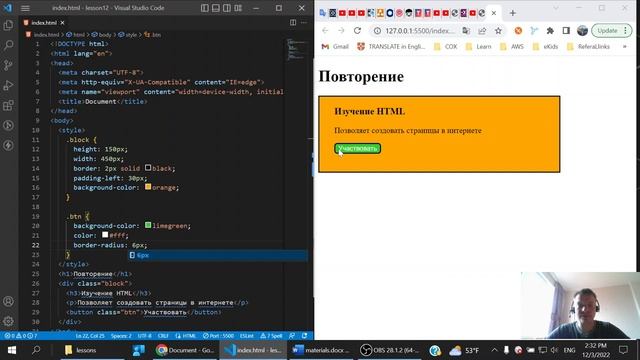Open the Explorer view in VS Code
Viewport: 640px width, 360px height.
click(8, 25)
